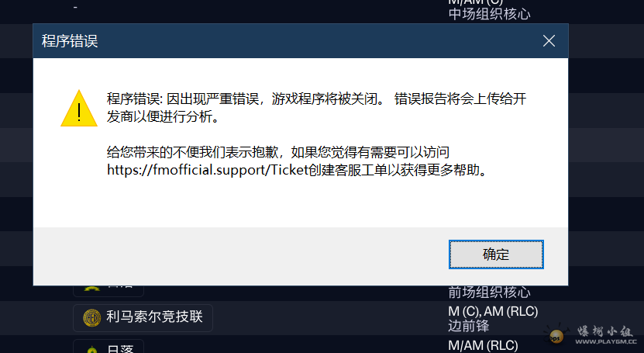
Task: Click the 爆棚小组 watermark text
Action: [604, 331]
